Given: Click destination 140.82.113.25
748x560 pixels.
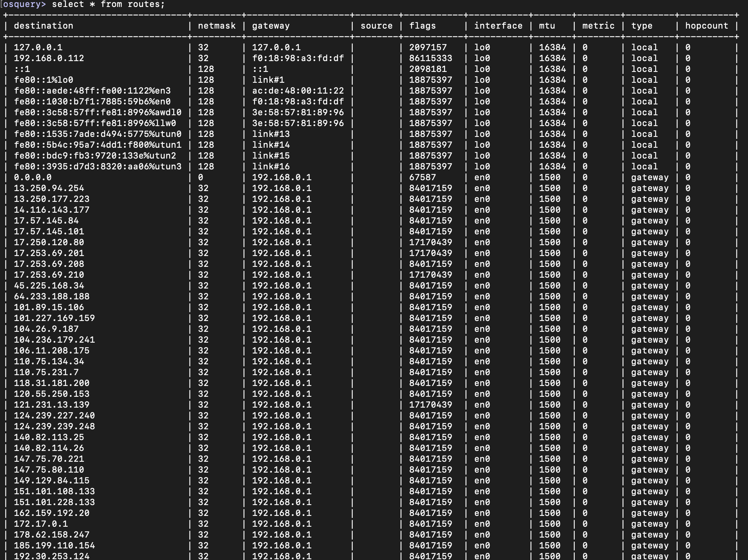Looking at the screenshot, I should pyautogui.click(x=49, y=437).
